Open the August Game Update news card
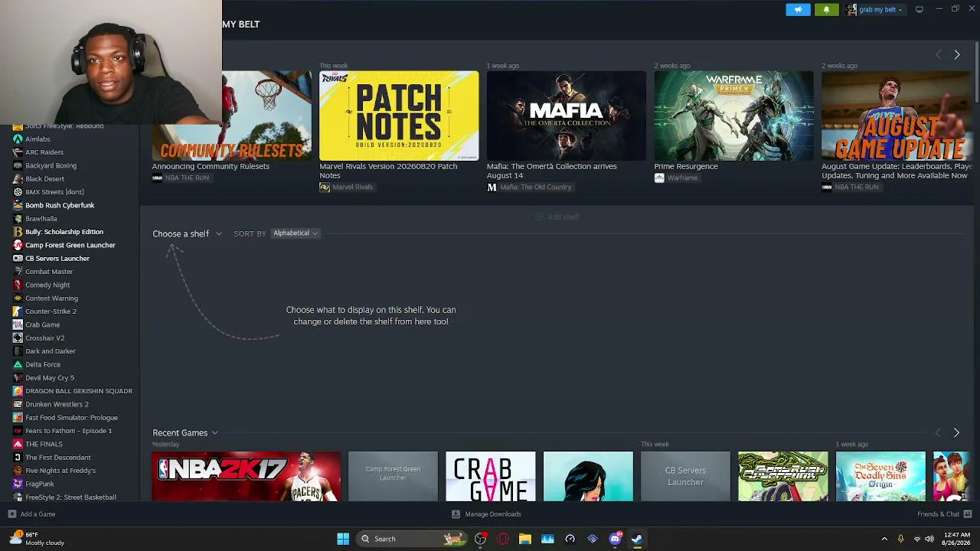Image resolution: width=980 pixels, height=551 pixels. 897,116
